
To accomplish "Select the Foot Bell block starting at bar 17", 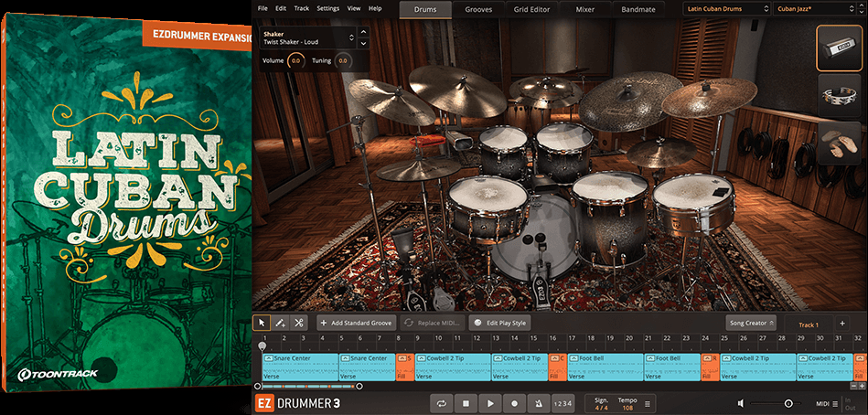I will click(605, 367).
